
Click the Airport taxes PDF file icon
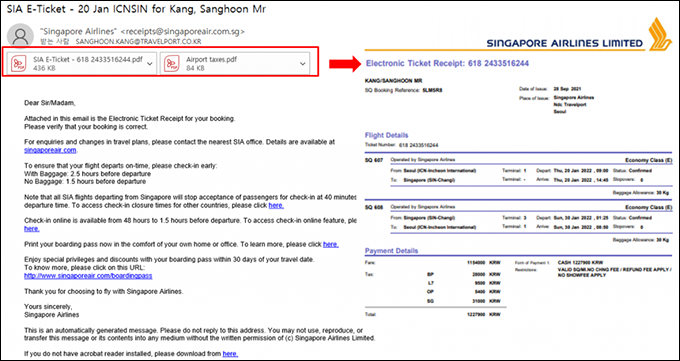[172, 64]
